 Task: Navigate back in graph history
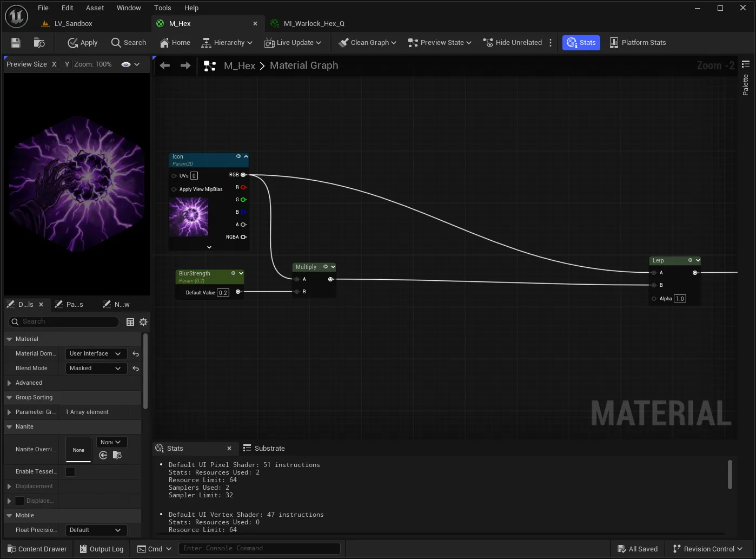[165, 65]
